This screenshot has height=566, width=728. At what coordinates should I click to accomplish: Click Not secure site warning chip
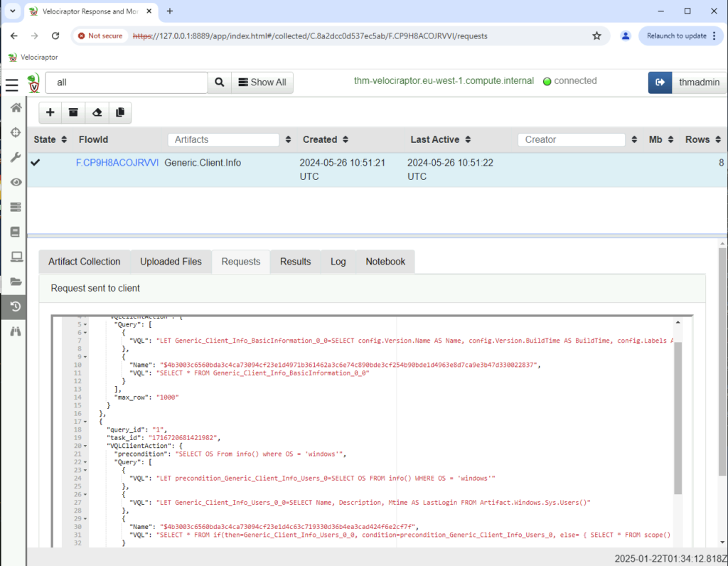click(x=100, y=36)
